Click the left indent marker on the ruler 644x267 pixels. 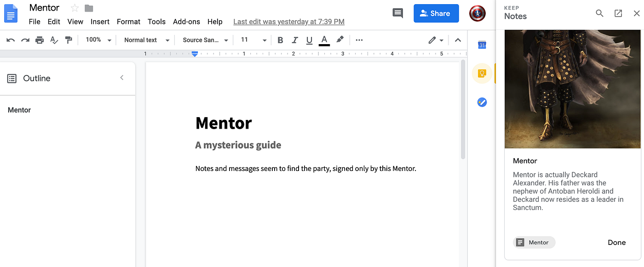coord(195,54)
